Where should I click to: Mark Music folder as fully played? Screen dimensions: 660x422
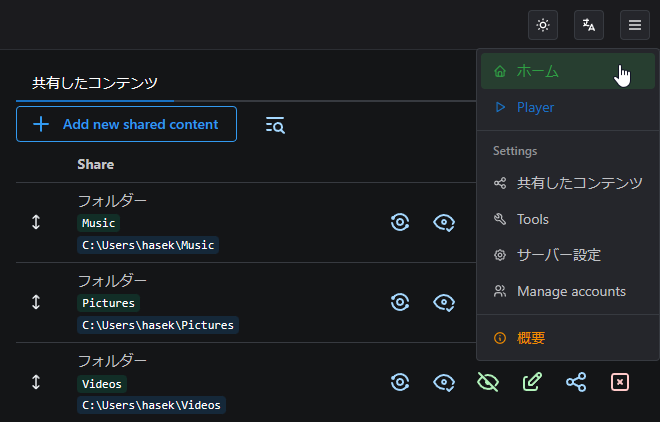click(444, 223)
